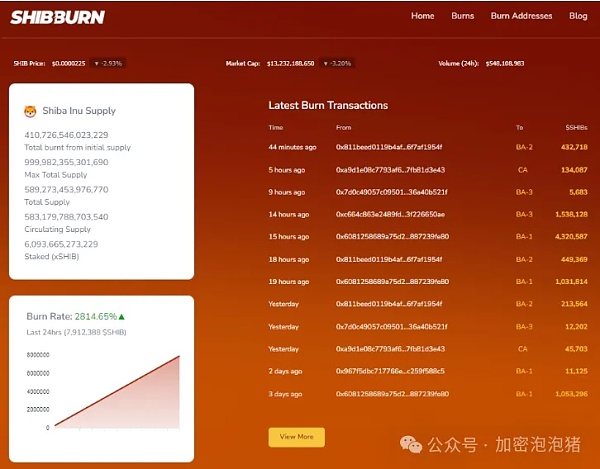Click SHIB price change -2.93% badge
The image size is (600, 469).
(x=108, y=64)
